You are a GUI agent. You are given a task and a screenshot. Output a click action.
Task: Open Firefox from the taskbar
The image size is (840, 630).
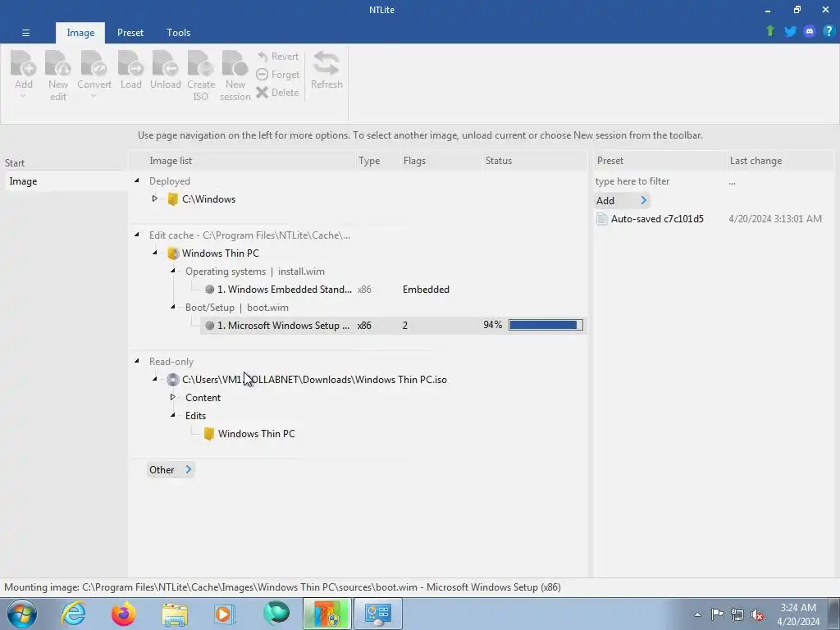[x=124, y=614]
